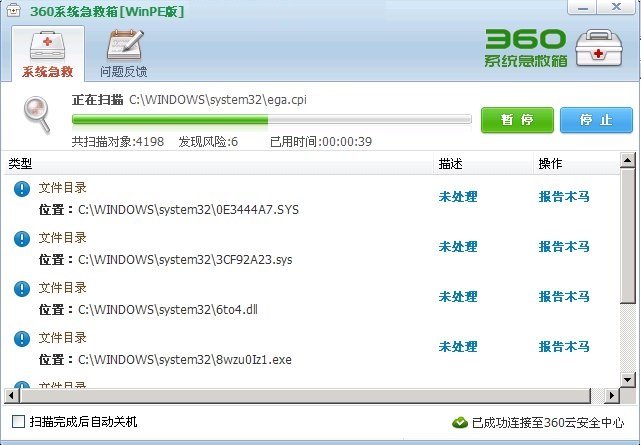Click alert icon beside 3CF92A23.sys entry
The image size is (641, 445).
pyautogui.click(x=22, y=239)
